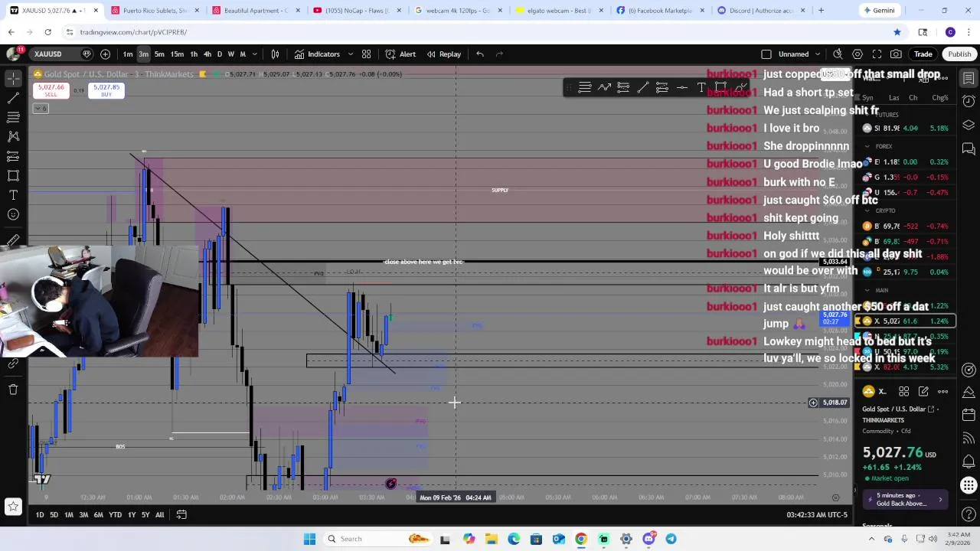
Task: Switch to 4h timeframe
Action: coord(207,54)
